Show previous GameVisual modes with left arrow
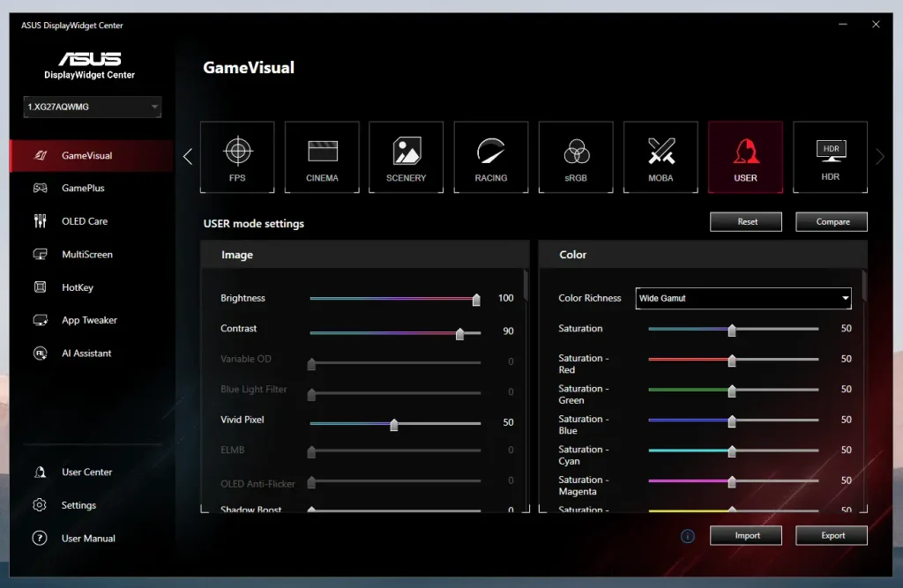Image resolution: width=903 pixels, height=588 pixels. pos(188,157)
